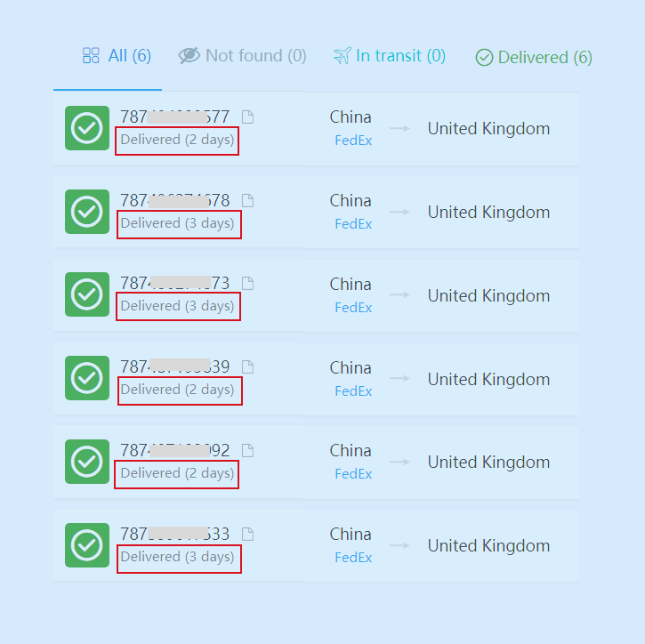Click copy icon beside tracking number ending 73
Screen dimensions: 645x644
coord(247,284)
